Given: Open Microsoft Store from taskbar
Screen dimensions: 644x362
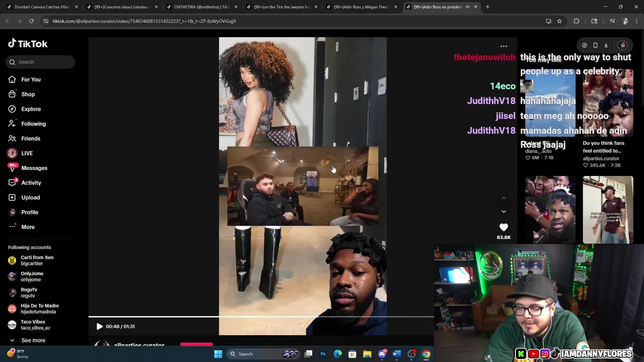Looking at the screenshot, I should (352, 354).
